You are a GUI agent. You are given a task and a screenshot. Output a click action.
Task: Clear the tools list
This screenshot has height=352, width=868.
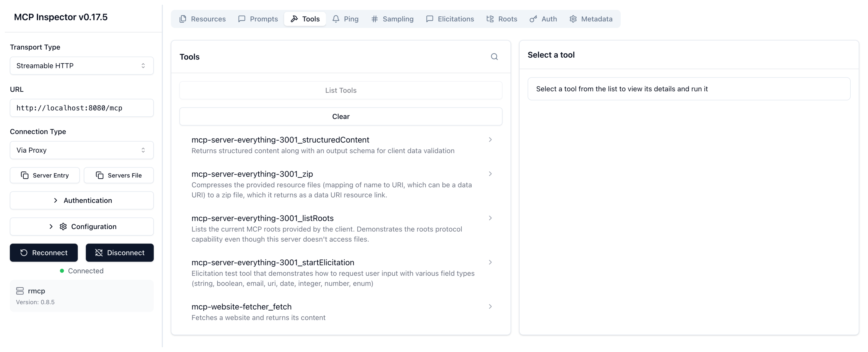tap(341, 116)
